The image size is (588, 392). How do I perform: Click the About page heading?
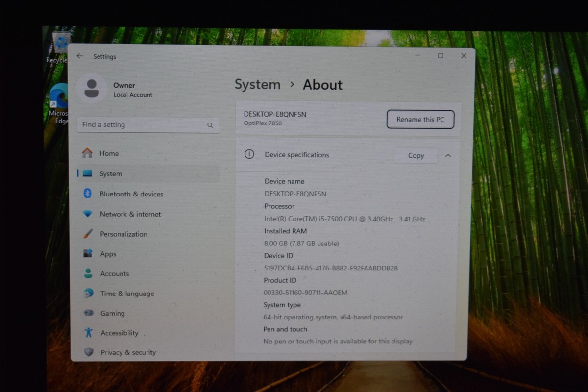[x=322, y=85]
